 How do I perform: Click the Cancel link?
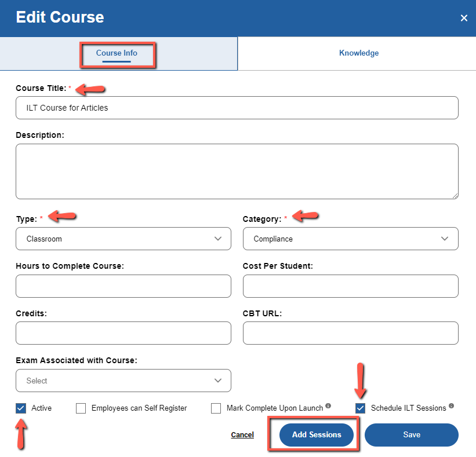[242, 434]
